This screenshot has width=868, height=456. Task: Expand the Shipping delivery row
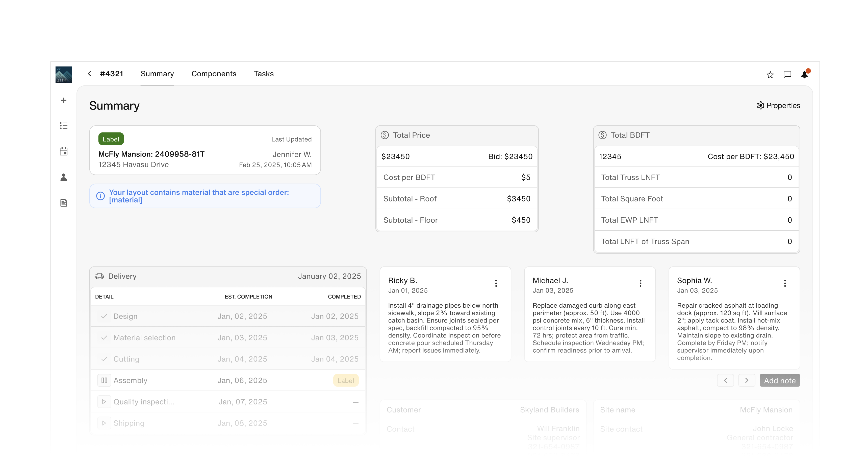coord(104,423)
